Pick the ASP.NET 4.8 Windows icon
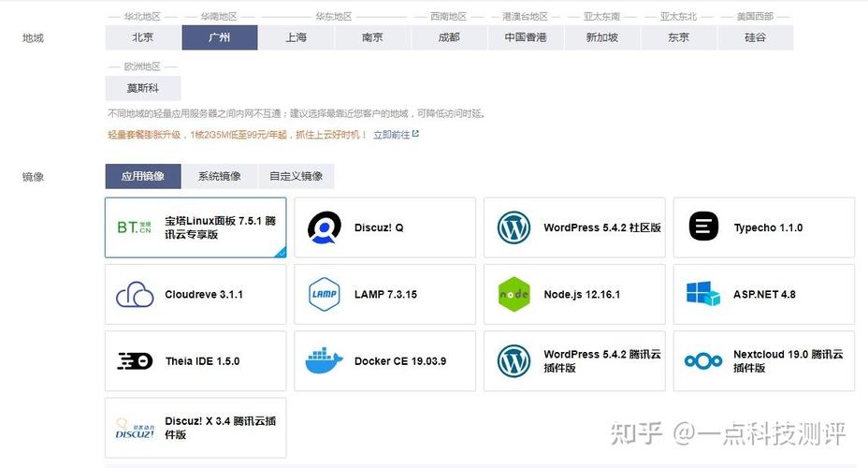 [703, 294]
